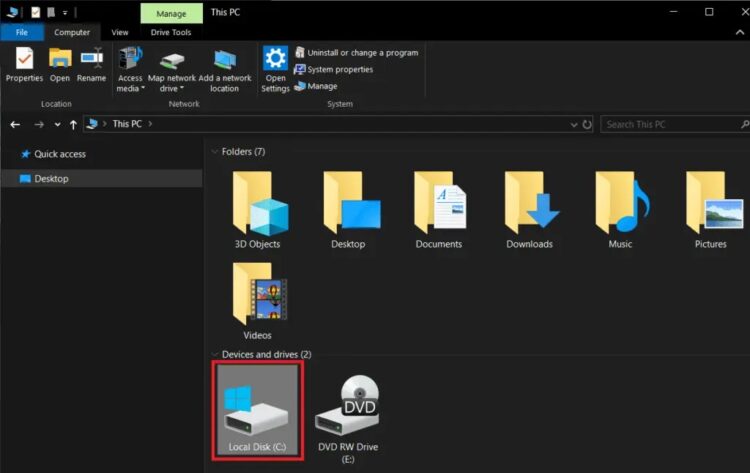750x473 pixels.
Task: Minimize the This PC window
Action: coord(673,11)
